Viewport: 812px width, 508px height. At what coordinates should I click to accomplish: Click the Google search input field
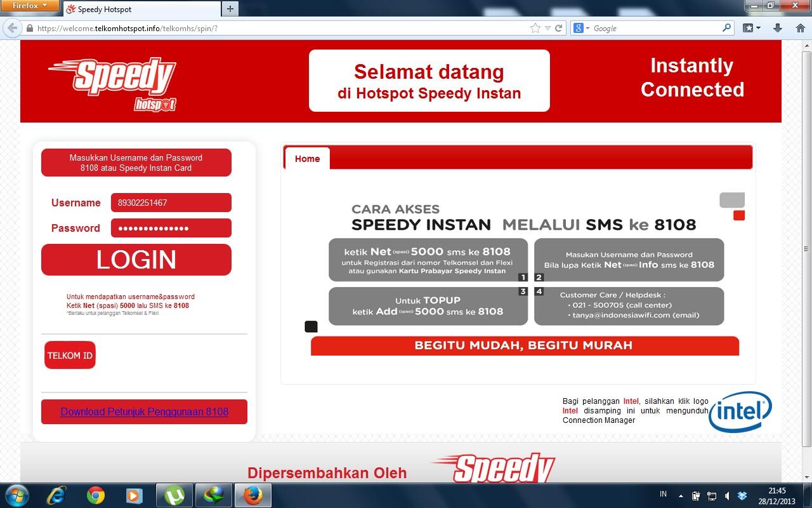point(657,29)
